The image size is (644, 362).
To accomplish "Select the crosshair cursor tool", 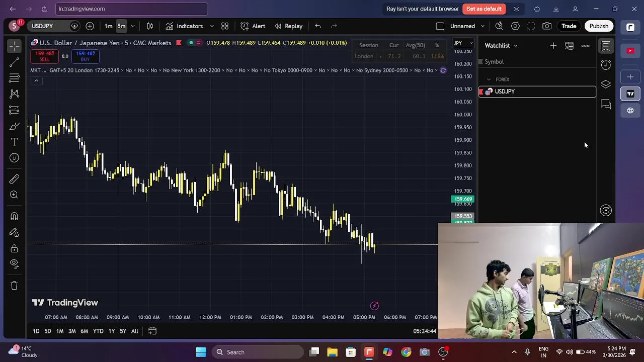I will pyautogui.click(x=14, y=46).
